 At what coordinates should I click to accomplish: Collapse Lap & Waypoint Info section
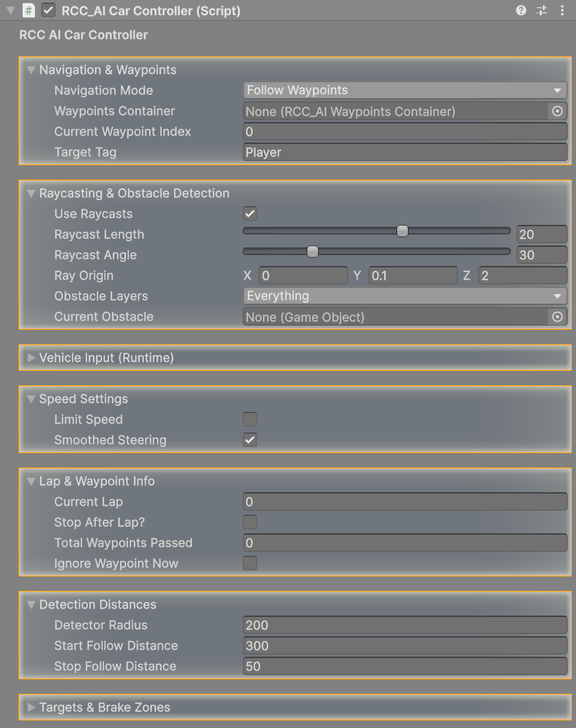point(31,481)
